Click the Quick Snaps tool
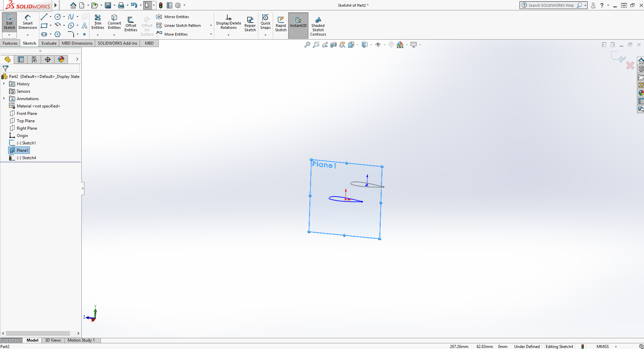The width and height of the screenshot is (644, 349). coord(265,22)
